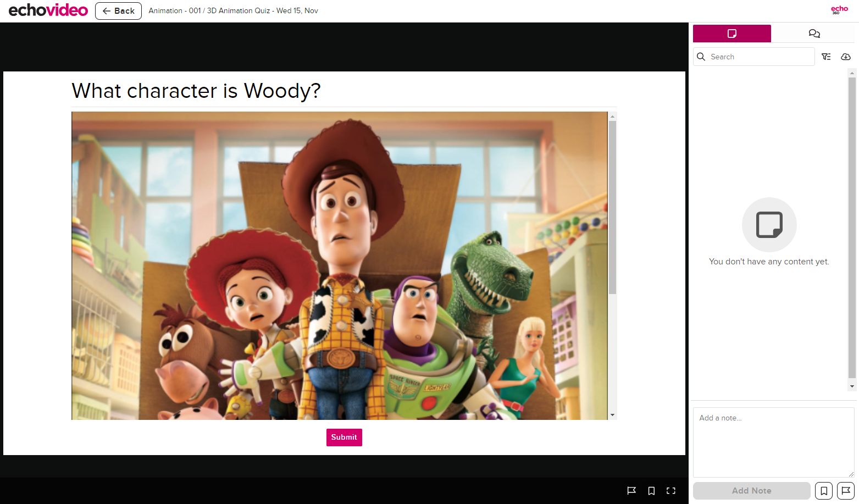This screenshot has width=859, height=504.
Task: Click the notes Search field
Action: point(754,57)
